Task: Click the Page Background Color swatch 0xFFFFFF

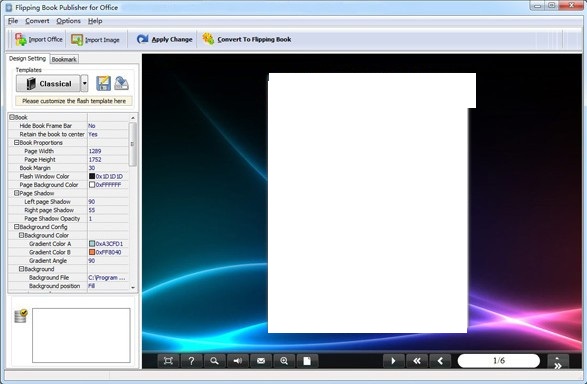Action: coord(92,185)
